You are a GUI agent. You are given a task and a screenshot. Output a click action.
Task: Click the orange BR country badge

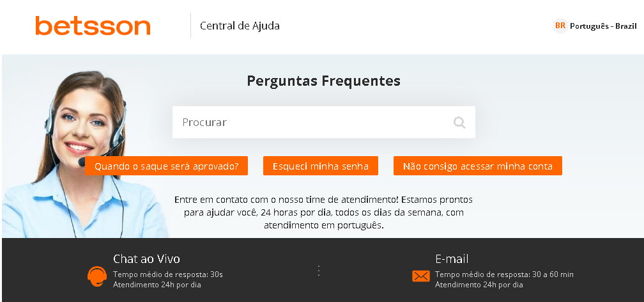(x=560, y=26)
